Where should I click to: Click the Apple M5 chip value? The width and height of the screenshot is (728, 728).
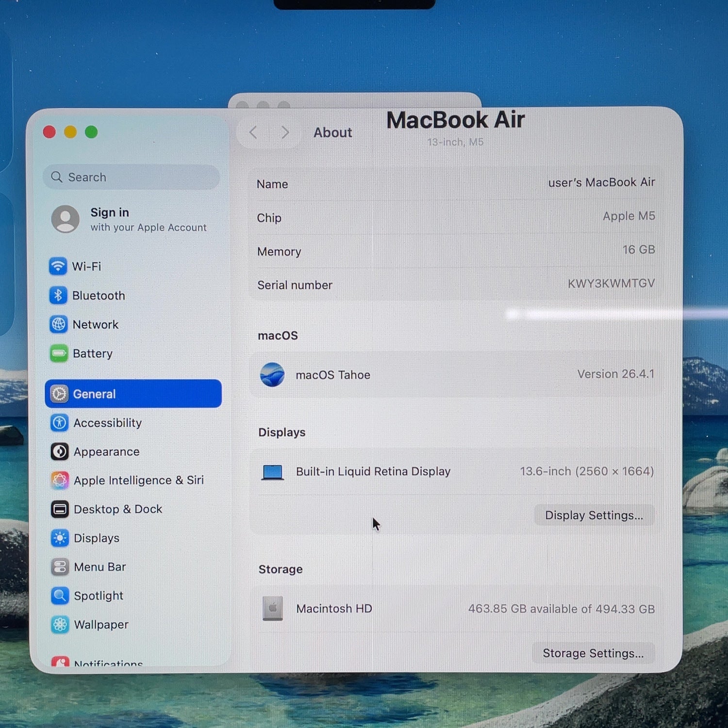pyautogui.click(x=629, y=216)
